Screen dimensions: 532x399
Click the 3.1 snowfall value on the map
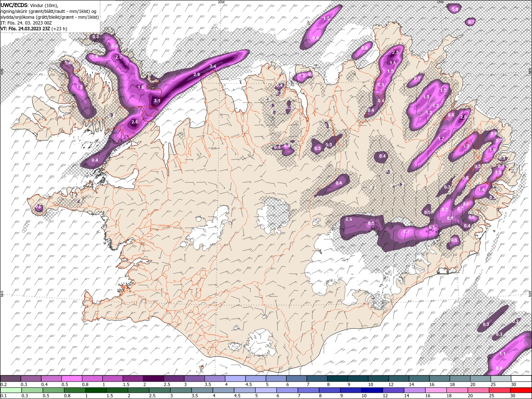coord(157,101)
